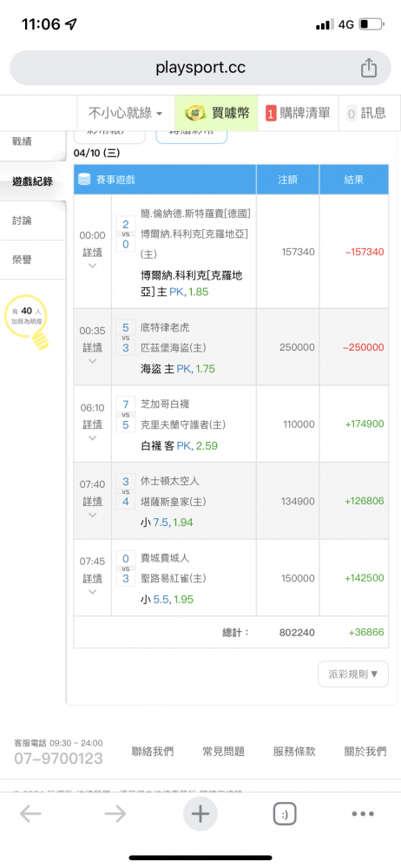Switch to the 討論 sidebar tab
The height and width of the screenshot is (868, 401).
tap(33, 220)
